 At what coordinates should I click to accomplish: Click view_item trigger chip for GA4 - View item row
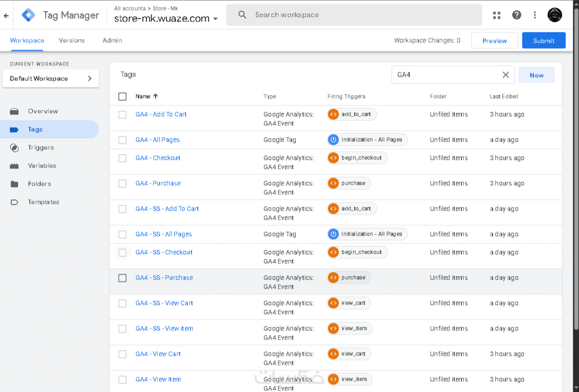[350, 379]
